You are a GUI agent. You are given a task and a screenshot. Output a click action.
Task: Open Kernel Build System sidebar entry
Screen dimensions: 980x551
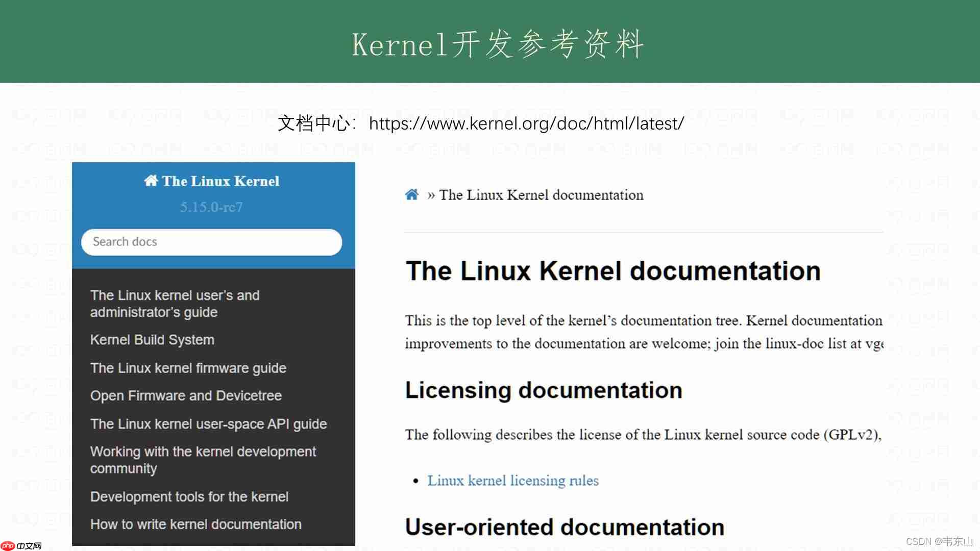point(152,340)
